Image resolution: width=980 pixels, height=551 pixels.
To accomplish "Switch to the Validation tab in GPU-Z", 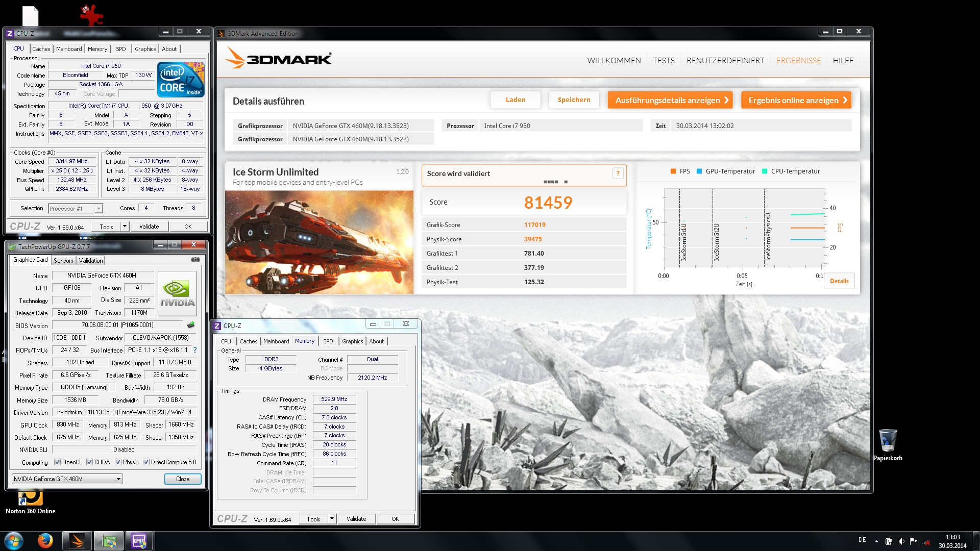I will tap(91, 260).
